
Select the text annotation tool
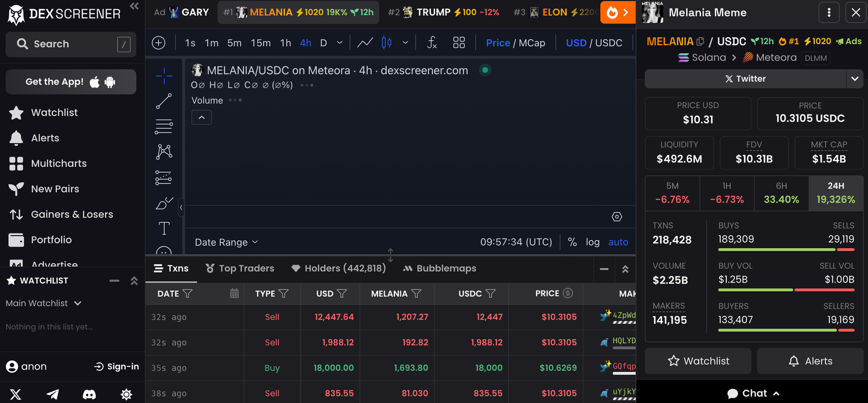164,229
